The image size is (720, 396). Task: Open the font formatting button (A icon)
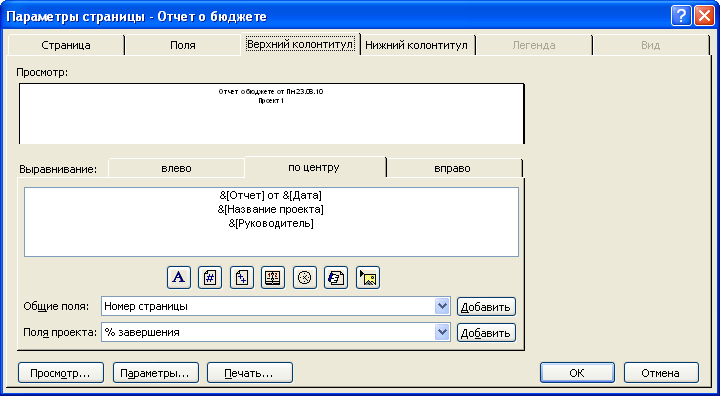[x=179, y=277]
